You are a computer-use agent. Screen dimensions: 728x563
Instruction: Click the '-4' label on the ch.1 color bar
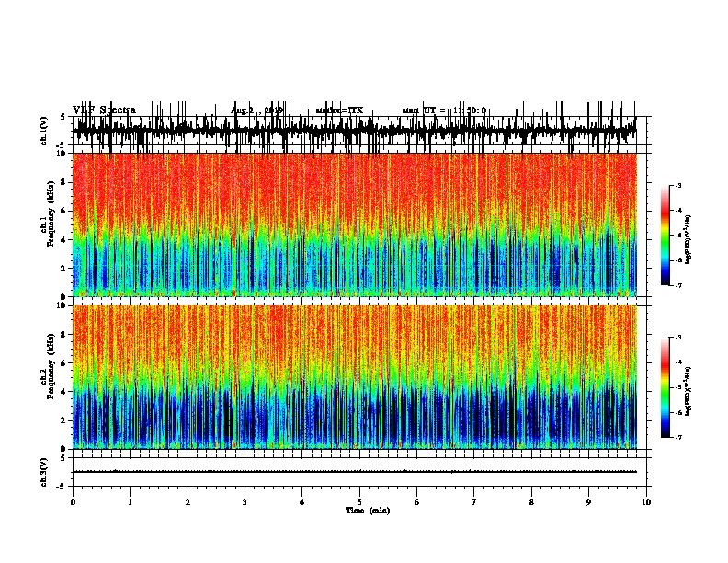[678, 211]
